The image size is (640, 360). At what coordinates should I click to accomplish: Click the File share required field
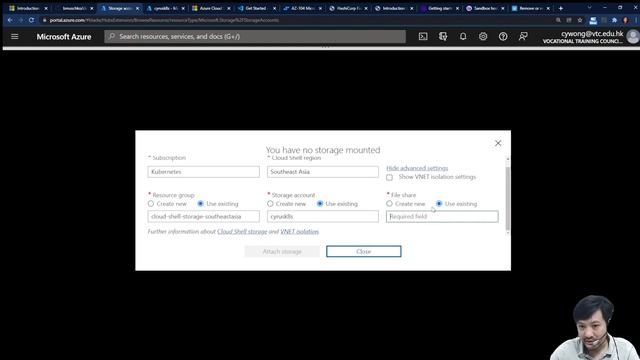[x=442, y=216]
